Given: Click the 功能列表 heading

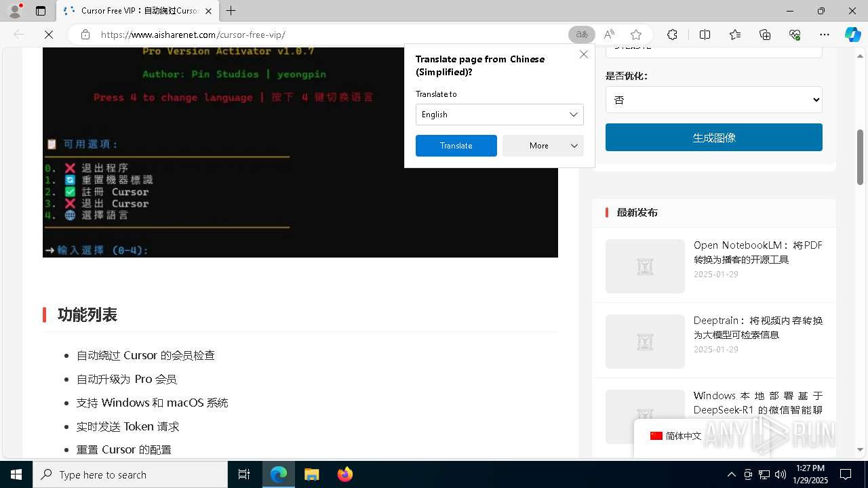Looking at the screenshot, I should click(x=87, y=315).
